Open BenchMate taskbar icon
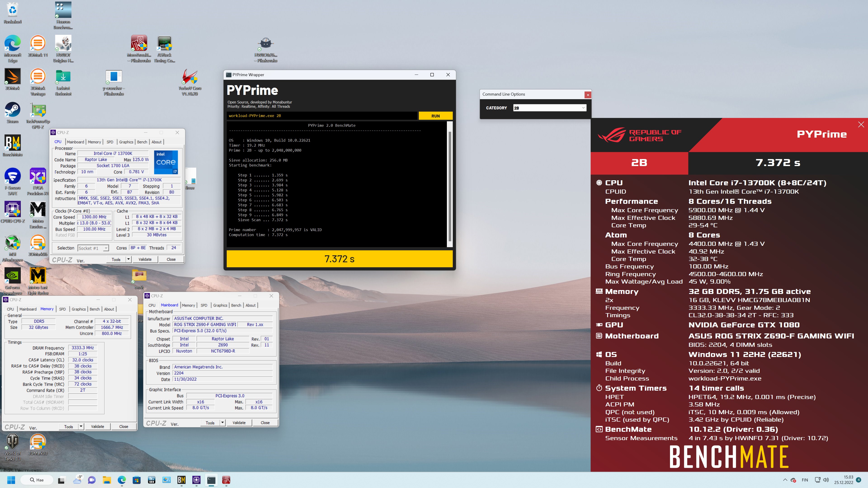Image resolution: width=868 pixels, height=488 pixels. (181, 480)
